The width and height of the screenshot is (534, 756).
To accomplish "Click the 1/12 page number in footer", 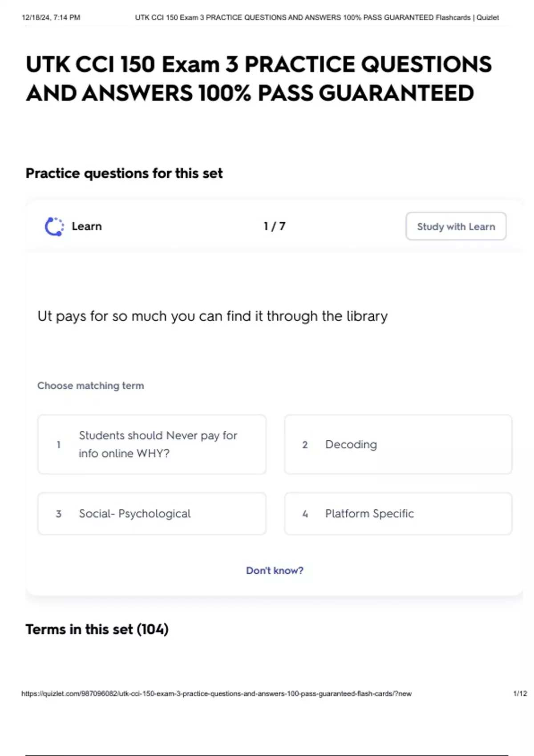I will tap(520, 693).
